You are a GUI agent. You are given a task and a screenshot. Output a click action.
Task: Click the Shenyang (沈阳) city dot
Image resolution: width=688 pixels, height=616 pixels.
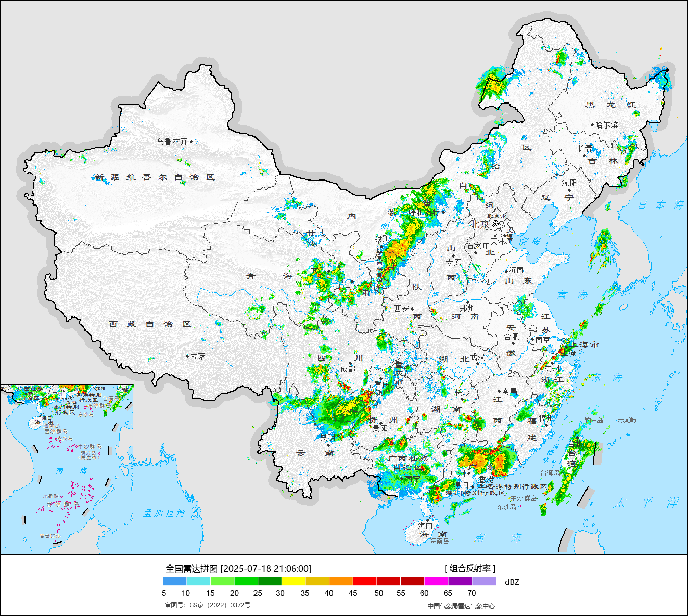569,190
